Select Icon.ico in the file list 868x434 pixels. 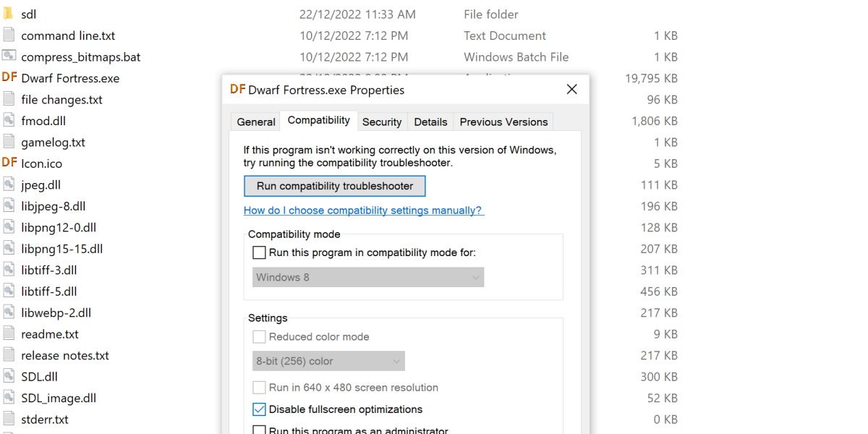point(42,163)
